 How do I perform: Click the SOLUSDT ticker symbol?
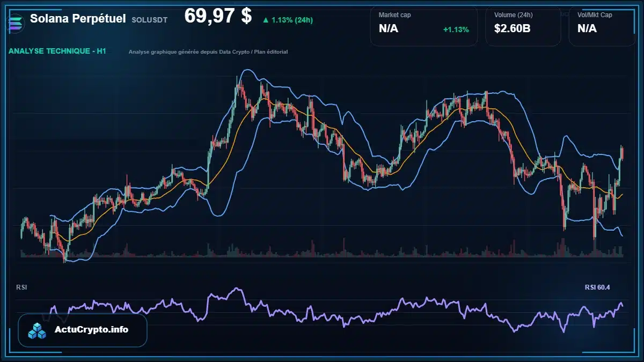pyautogui.click(x=149, y=20)
